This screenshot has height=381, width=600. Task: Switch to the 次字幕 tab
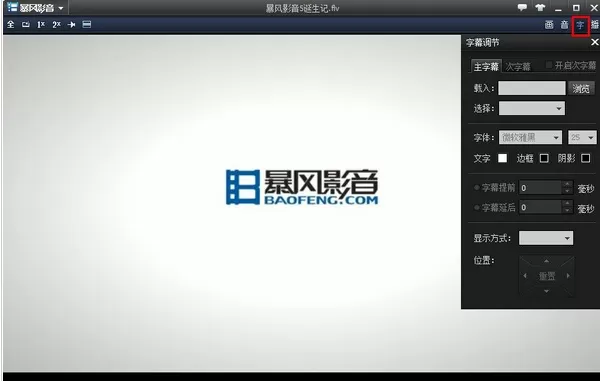(518, 67)
